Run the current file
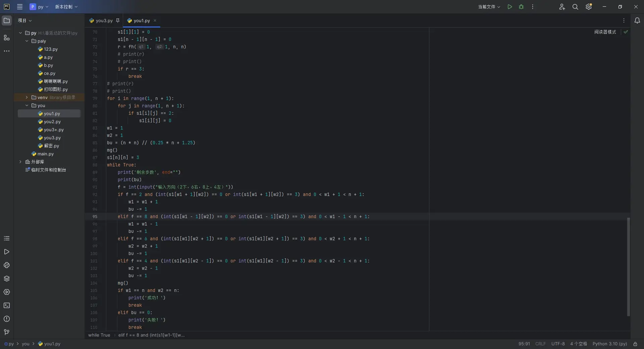644x349 pixels. [510, 7]
